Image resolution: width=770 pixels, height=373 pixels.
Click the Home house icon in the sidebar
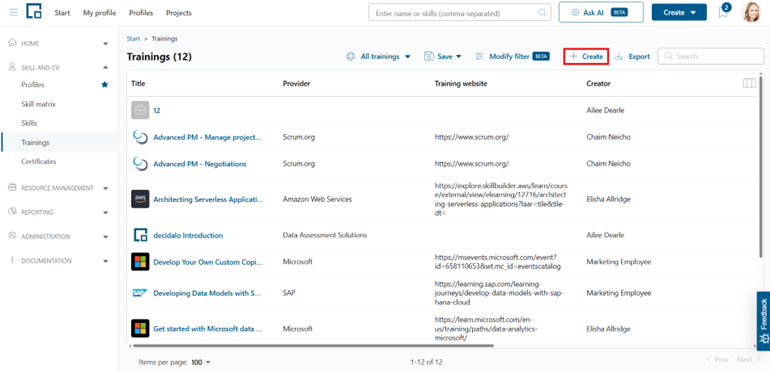coord(13,43)
